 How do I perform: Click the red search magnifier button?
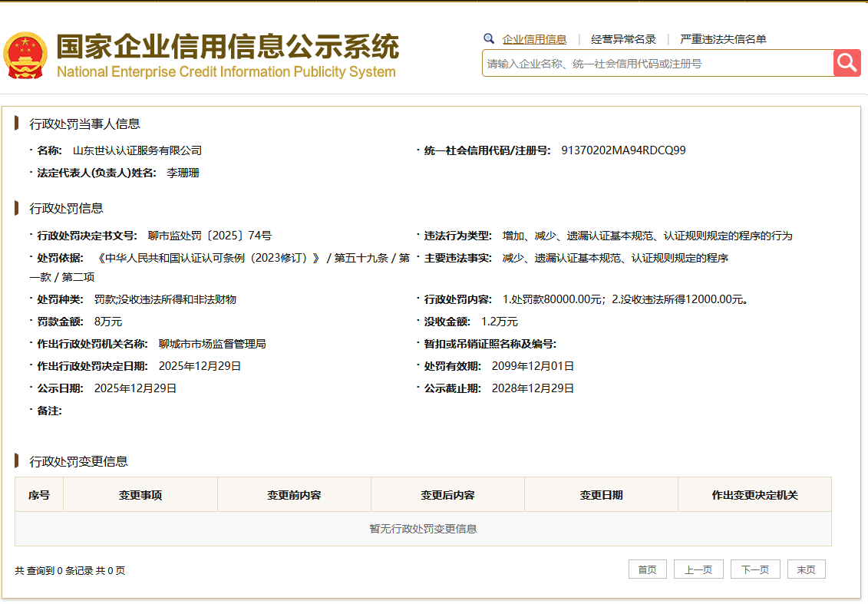[x=847, y=63]
